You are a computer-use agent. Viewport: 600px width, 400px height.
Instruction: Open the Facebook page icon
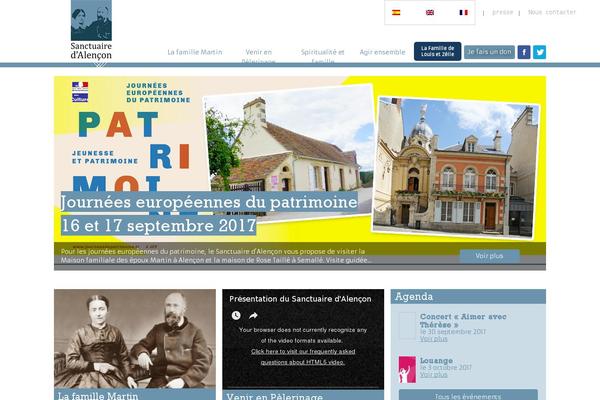click(524, 52)
